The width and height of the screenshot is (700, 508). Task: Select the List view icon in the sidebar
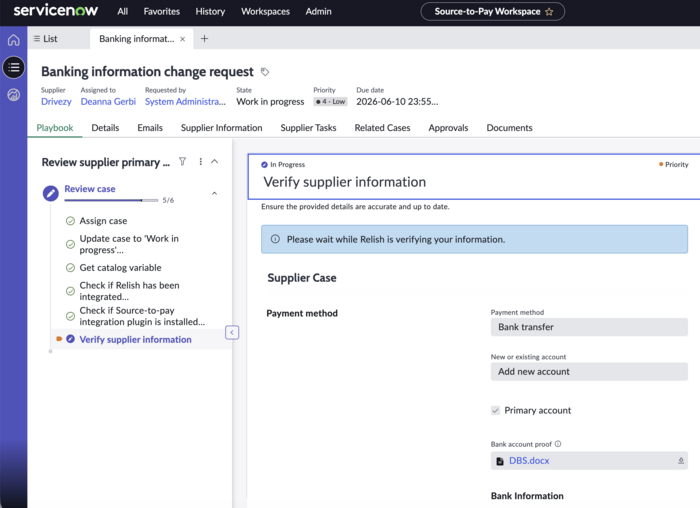[13, 67]
